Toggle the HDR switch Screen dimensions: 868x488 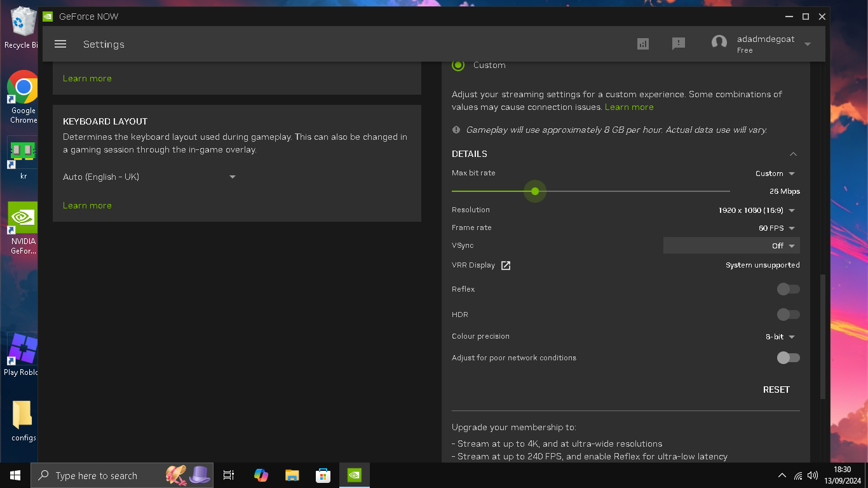pyautogui.click(x=788, y=315)
